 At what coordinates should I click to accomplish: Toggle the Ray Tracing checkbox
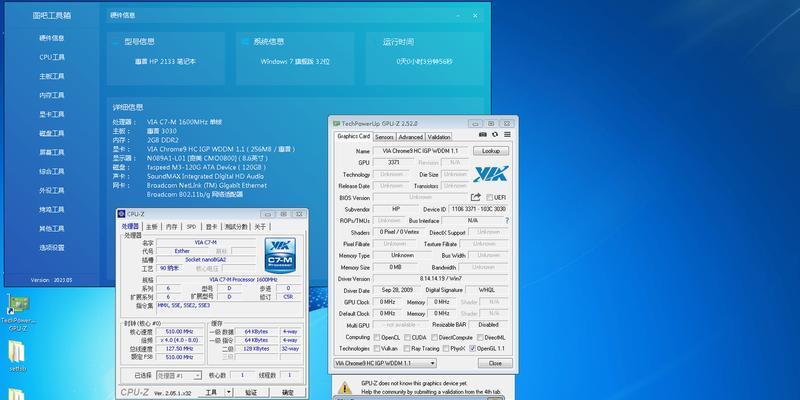[x=407, y=348]
